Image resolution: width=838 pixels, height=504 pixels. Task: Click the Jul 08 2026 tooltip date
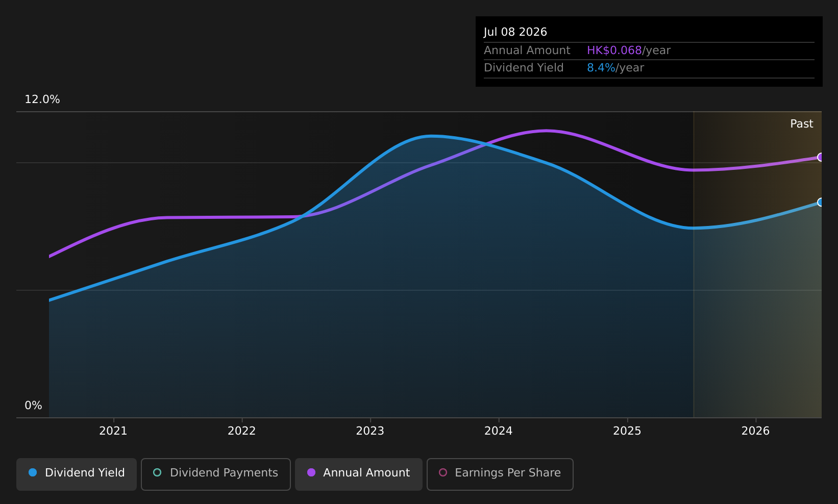(515, 32)
